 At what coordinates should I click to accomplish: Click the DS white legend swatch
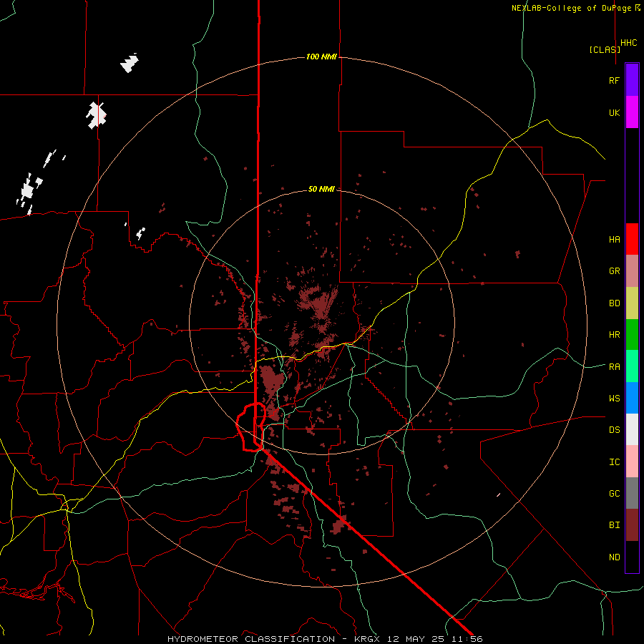click(632, 429)
